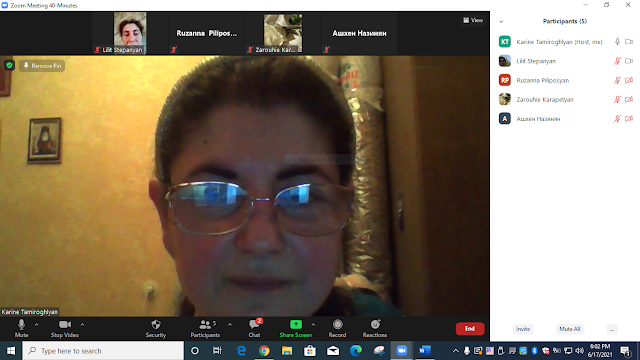Switch to Zoom app on taskbar
Viewport: 640px width, 360px height.
click(402, 351)
